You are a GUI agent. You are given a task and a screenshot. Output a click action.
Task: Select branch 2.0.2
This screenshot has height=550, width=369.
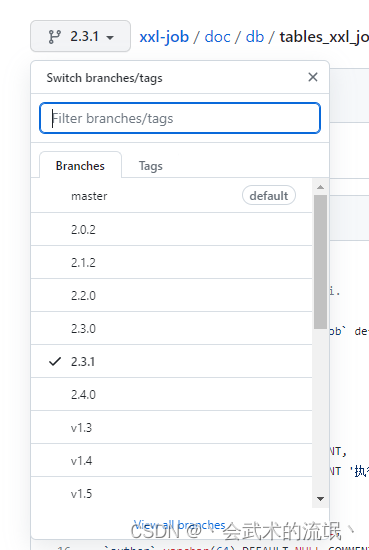point(172,229)
